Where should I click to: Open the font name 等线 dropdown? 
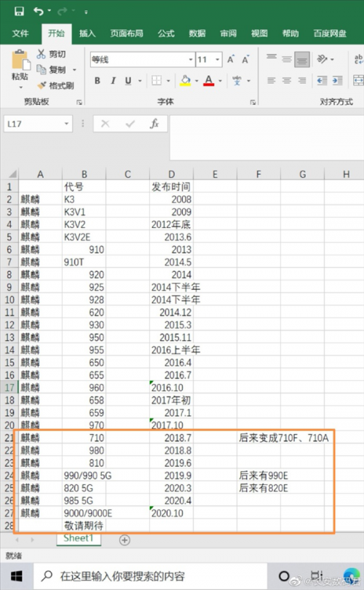click(191, 60)
